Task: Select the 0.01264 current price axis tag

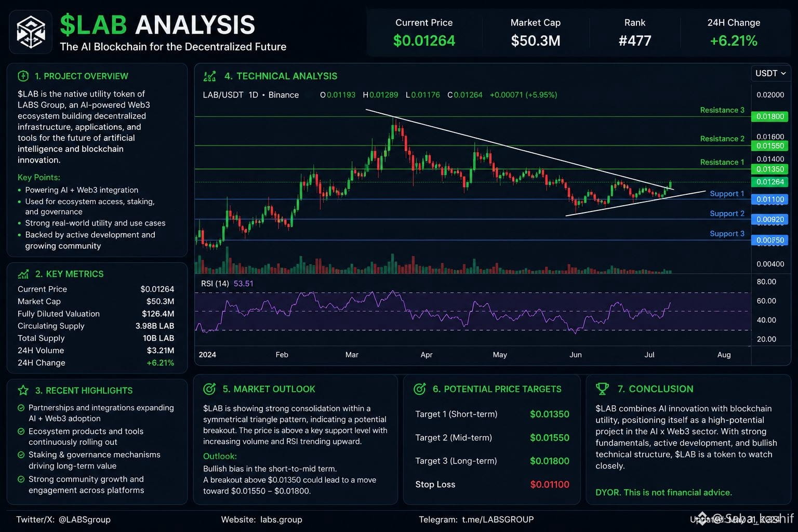Action: [x=770, y=182]
